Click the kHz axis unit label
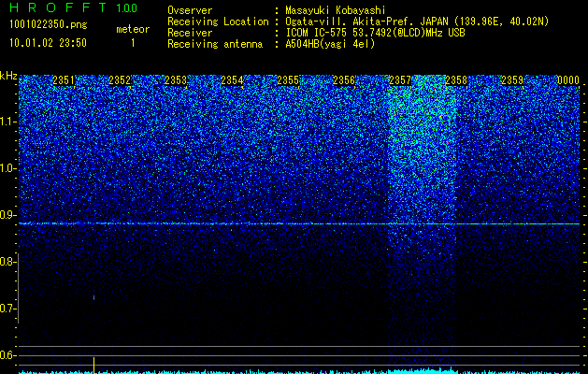 (x=8, y=76)
